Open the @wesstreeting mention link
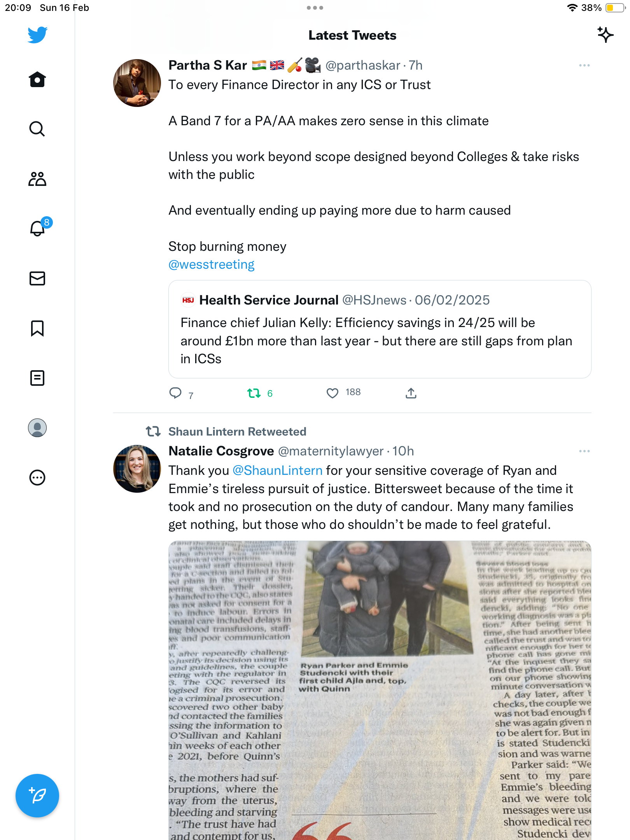Viewport: 630px width, 840px height. tap(211, 264)
